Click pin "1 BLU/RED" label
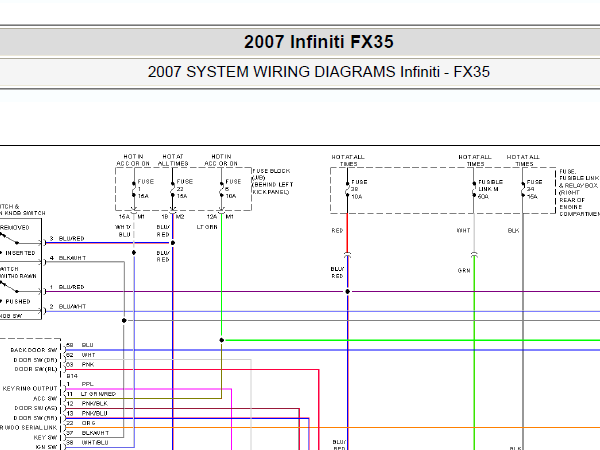 [x=67, y=287]
